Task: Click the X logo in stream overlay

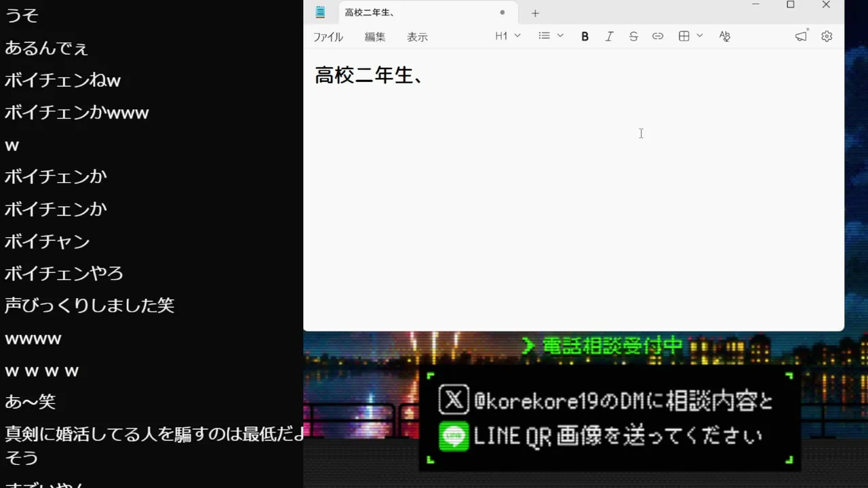Action: point(454,399)
